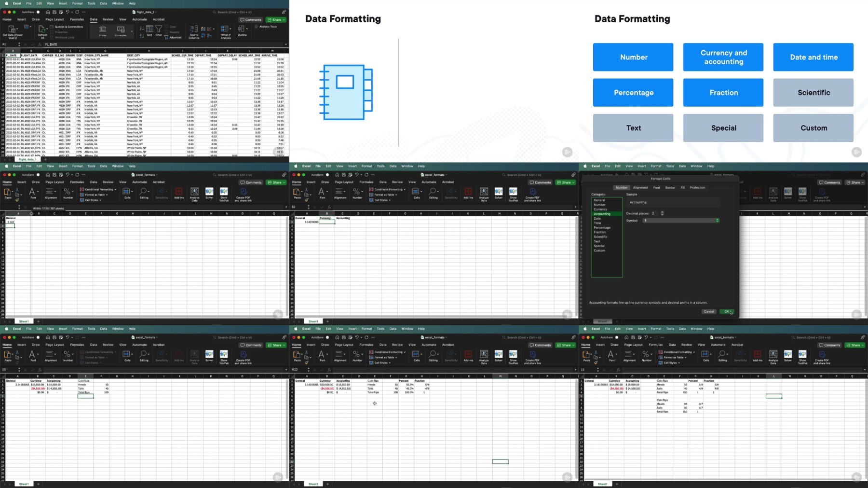Open Number format group in window with cell B2
The height and width of the screenshot is (488, 868).
357,193
